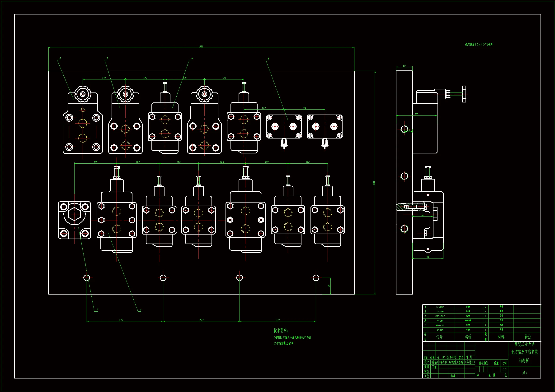Select the PF-L8H code in parts list

pos(440,321)
